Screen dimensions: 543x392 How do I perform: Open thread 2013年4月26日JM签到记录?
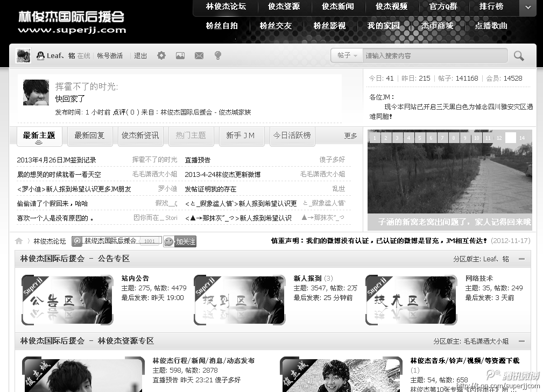point(57,160)
